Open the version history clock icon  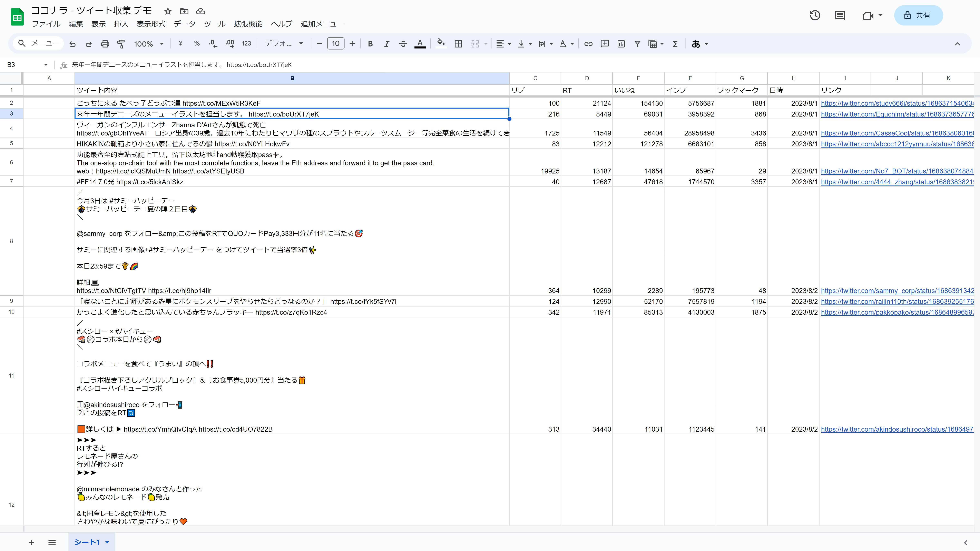(x=815, y=15)
